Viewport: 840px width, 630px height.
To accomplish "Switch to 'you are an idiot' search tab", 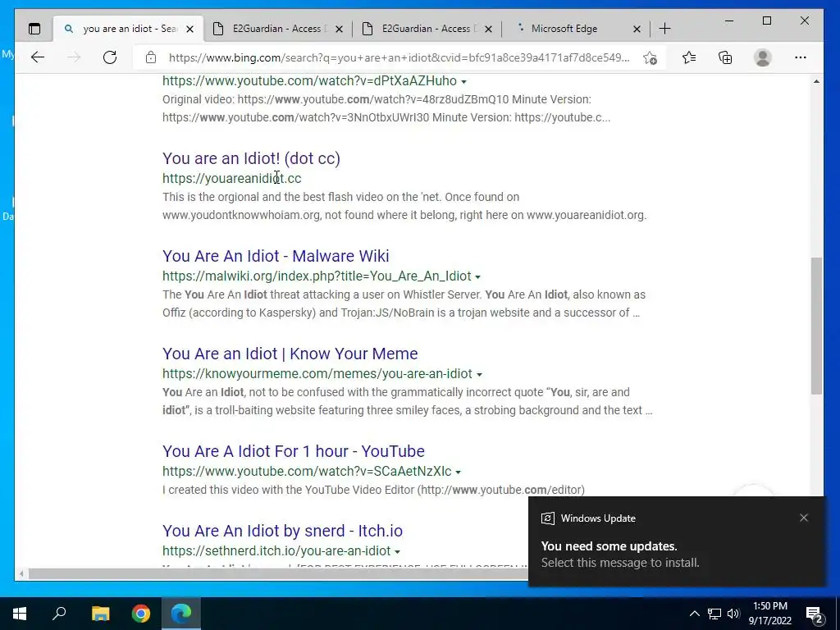I will coord(129,29).
